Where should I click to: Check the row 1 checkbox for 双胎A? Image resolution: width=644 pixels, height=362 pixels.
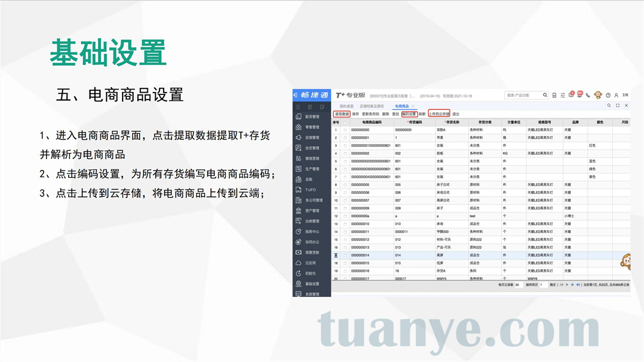(345, 130)
